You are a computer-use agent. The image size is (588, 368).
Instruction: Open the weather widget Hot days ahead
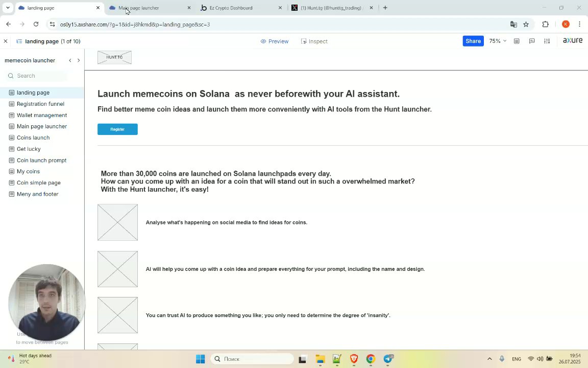29,359
